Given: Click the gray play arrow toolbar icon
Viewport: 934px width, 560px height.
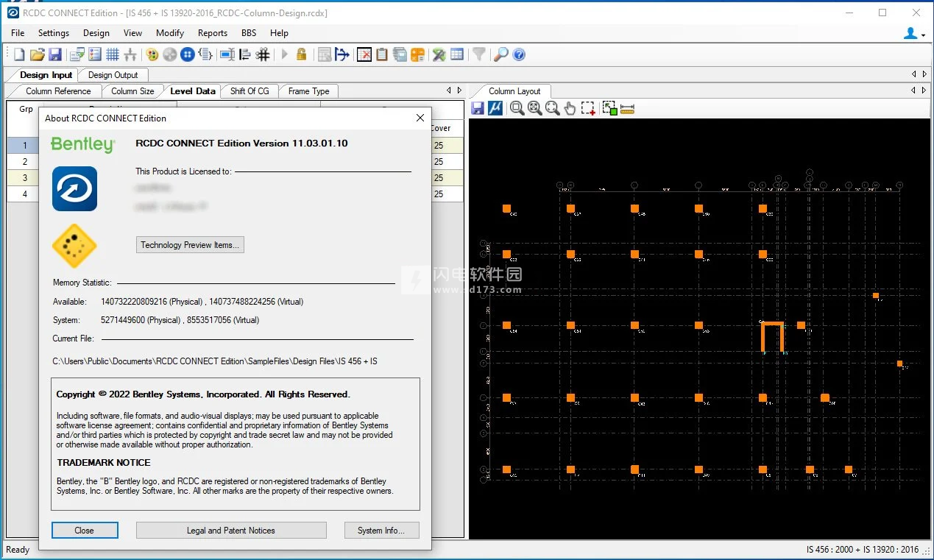Looking at the screenshot, I should click(285, 54).
